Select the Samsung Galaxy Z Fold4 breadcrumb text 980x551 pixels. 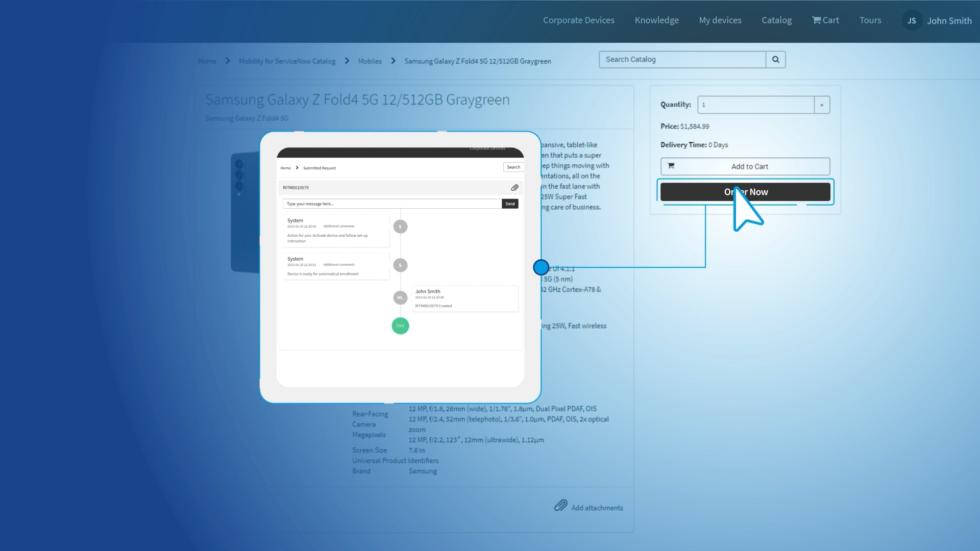coord(477,61)
